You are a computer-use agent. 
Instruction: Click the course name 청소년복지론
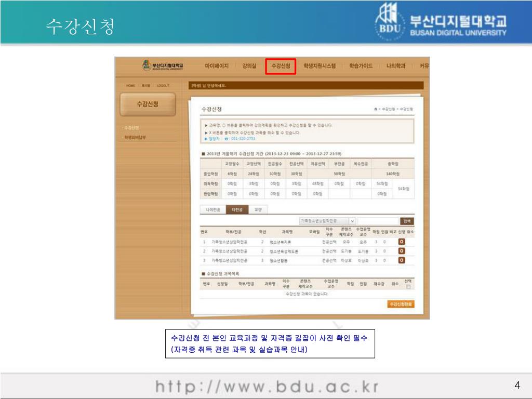(x=280, y=242)
